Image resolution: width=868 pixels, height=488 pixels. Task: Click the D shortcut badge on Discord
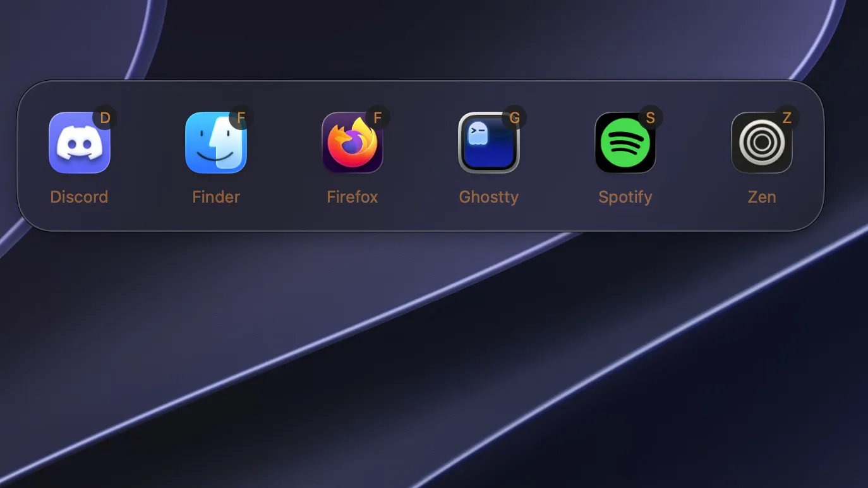pos(105,117)
